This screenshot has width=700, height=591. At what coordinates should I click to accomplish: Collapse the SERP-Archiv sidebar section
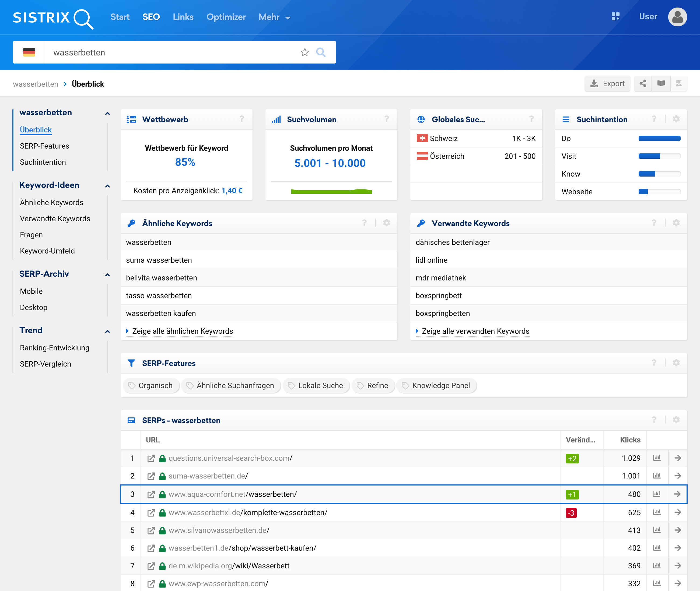coord(107,275)
